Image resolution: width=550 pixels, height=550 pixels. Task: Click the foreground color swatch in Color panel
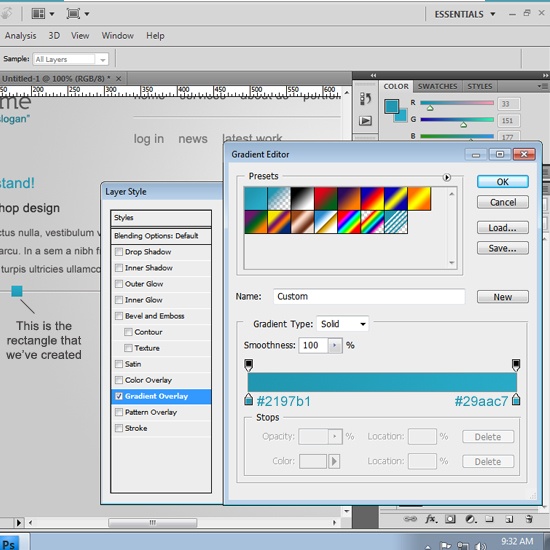tap(391, 106)
